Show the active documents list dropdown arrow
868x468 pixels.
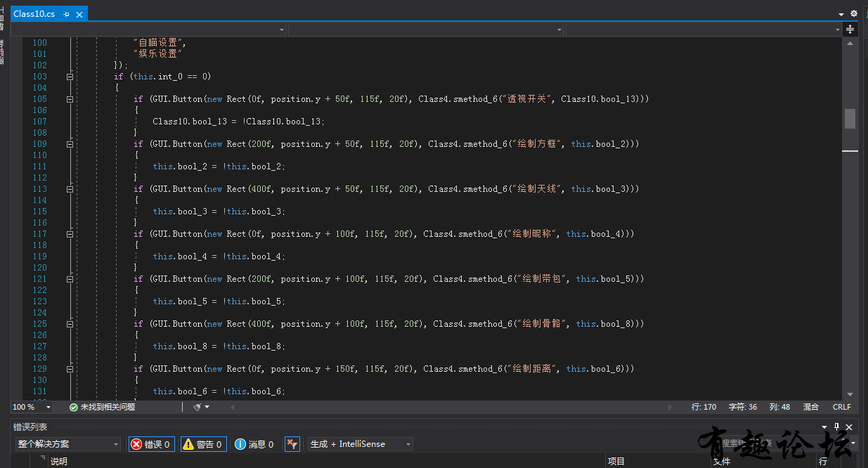841,14
